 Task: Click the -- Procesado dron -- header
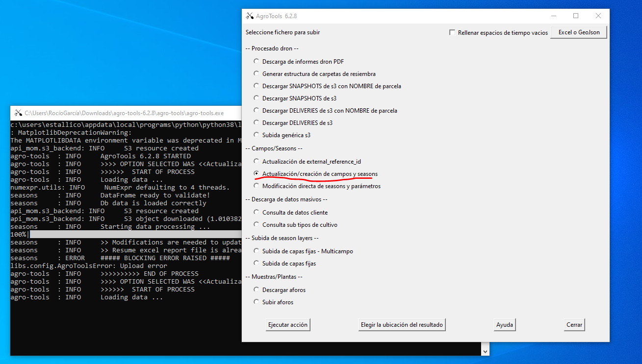point(272,49)
